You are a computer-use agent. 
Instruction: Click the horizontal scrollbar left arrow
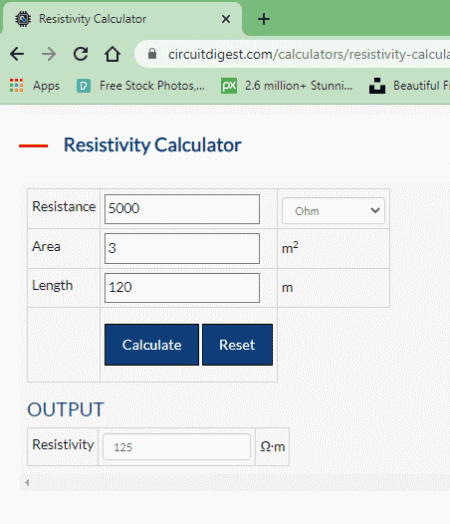click(x=27, y=482)
